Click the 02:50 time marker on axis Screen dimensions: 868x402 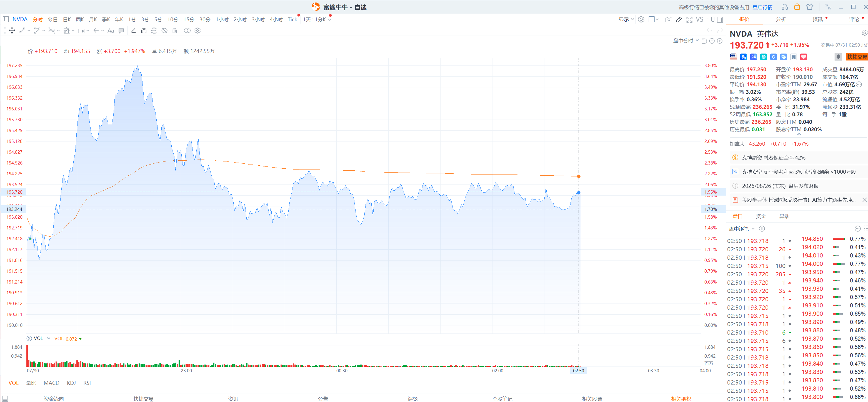pyautogui.click(x=578, y=371)
